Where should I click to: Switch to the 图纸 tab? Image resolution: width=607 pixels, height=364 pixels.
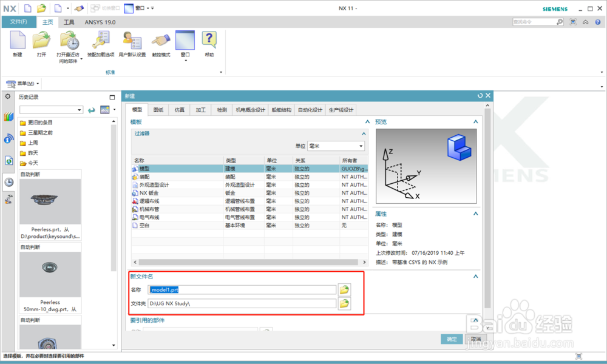pos(158,110)
